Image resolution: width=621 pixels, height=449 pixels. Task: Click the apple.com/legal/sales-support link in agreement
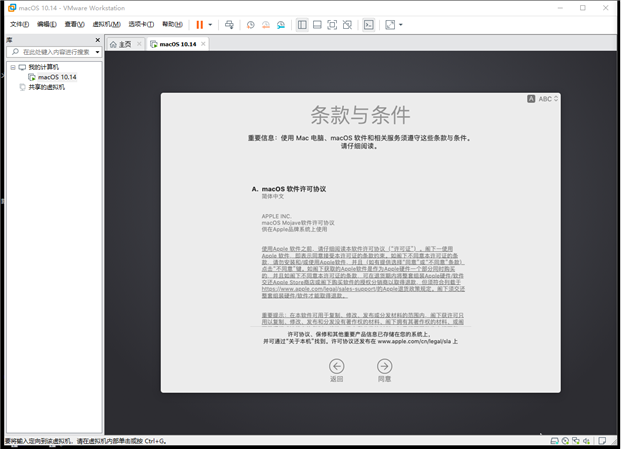point(318,289)
